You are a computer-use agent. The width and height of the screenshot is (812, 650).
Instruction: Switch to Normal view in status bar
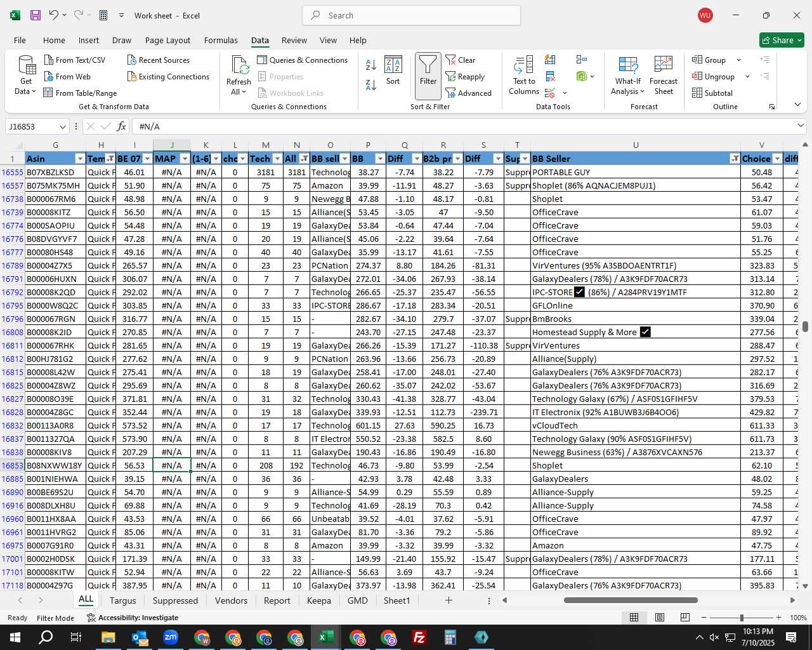634,617
